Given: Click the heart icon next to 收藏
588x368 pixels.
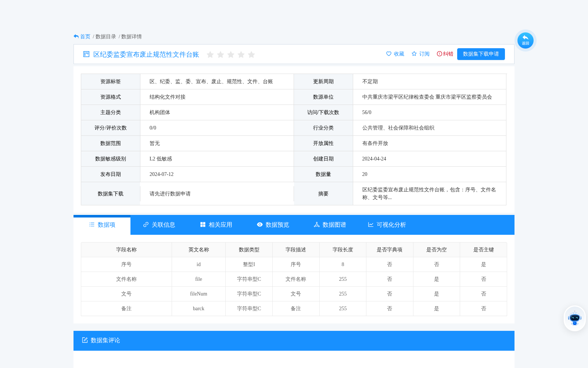Looking at the screenshot, I should [389, 54].
